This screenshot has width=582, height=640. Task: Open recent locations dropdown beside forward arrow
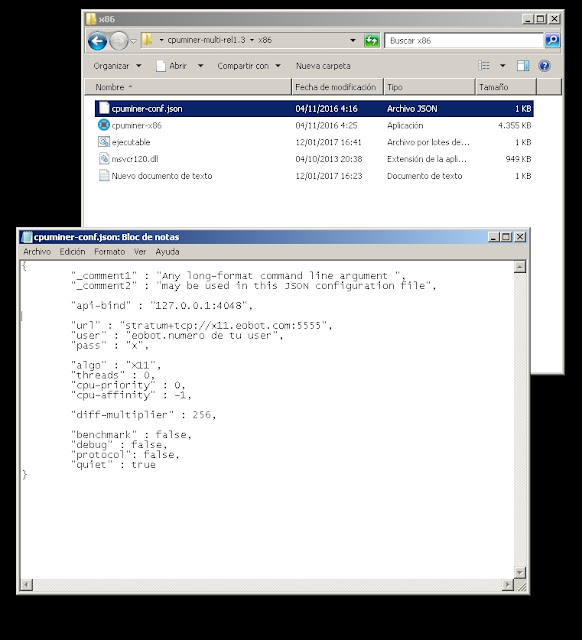tap(133, 41)
